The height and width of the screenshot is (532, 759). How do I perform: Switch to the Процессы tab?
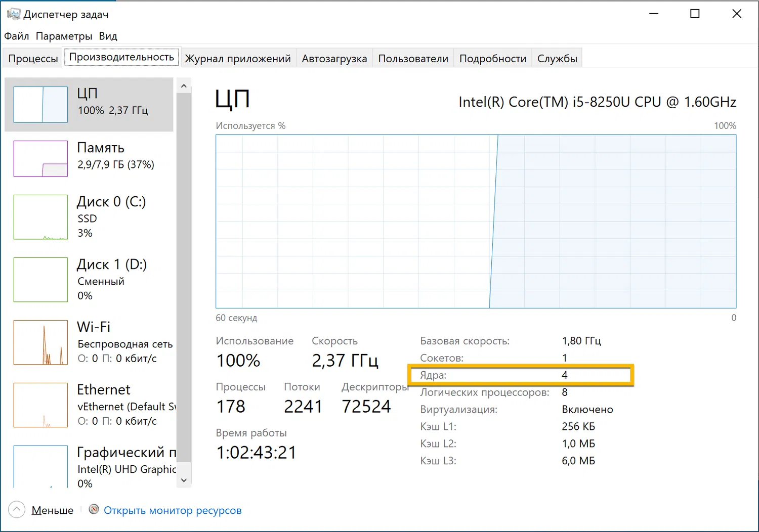pos(33,59)
